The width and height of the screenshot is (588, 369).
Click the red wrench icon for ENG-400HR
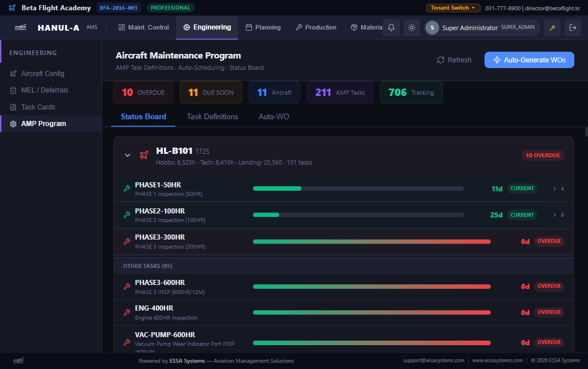(127, 312)
